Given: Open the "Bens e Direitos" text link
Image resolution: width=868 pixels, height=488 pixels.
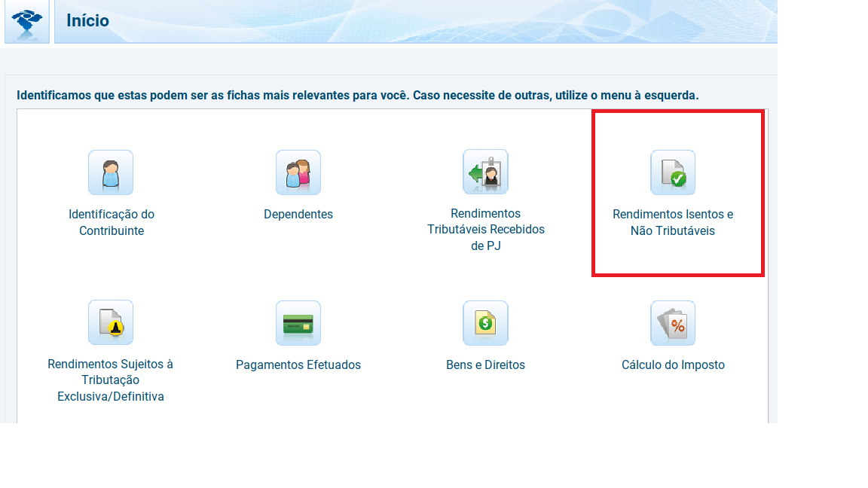Looking at the screenshot, I should (x=485, y=365).
